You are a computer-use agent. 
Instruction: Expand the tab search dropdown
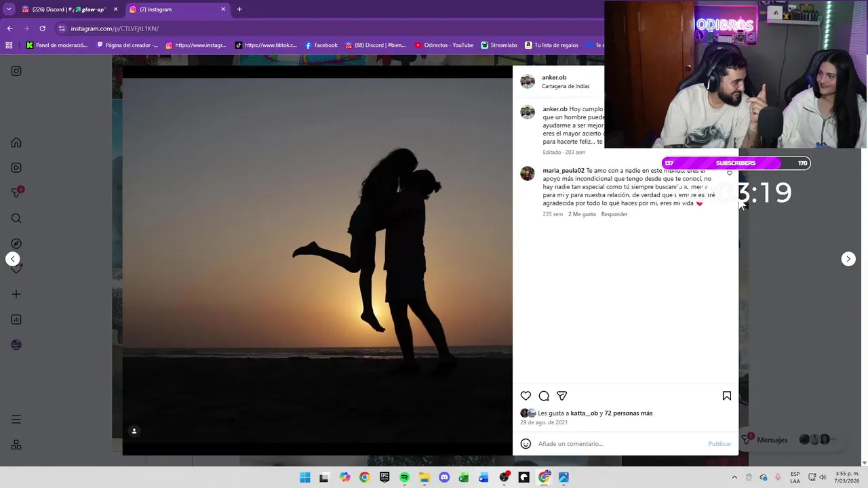coord(8,9)
